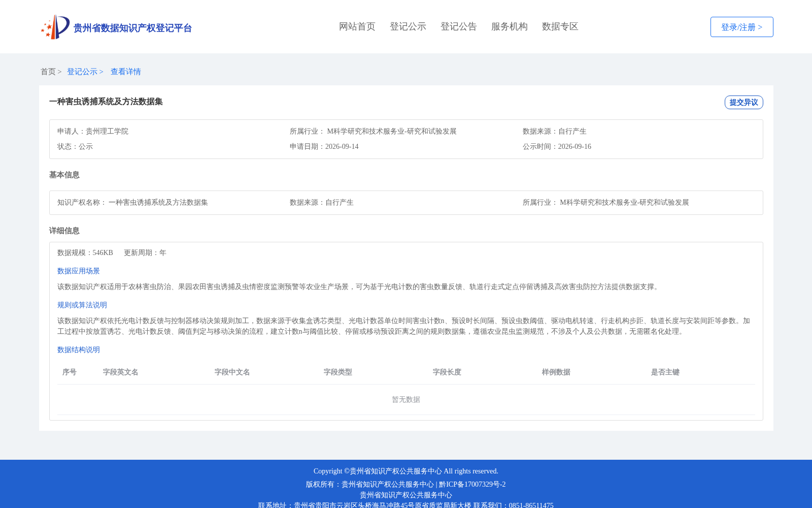Click the 字段英文名 column header
The width and height of the screenshot is (812, 508).
click(x=121, y=372)
